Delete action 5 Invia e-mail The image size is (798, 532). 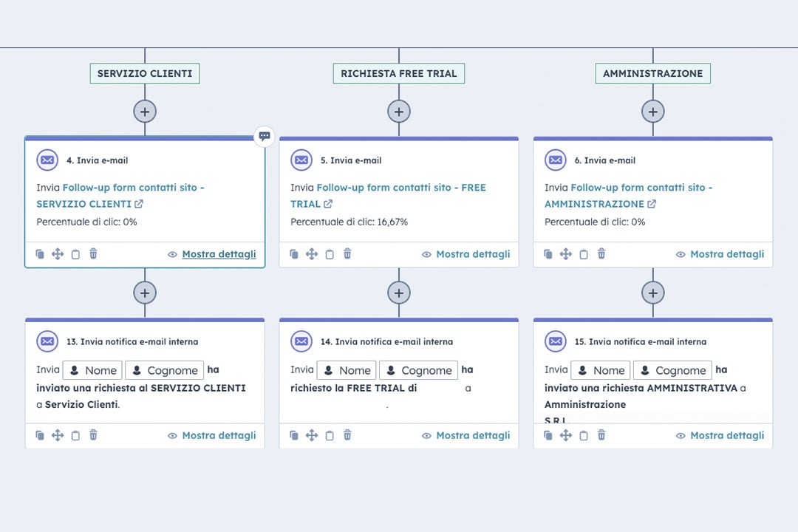[x=347, y=253]
